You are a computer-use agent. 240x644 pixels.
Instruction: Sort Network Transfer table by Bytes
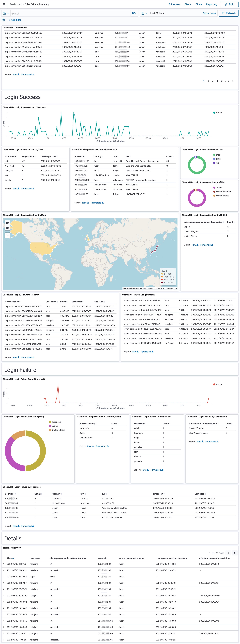coord(64,302)
